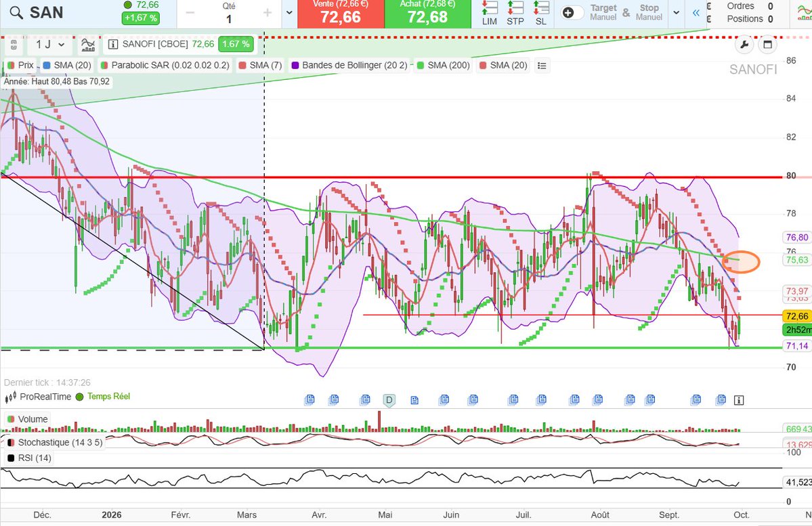Decrease quantity with the minus button
The image size is (812, 526).
click(x=190, y=13)
